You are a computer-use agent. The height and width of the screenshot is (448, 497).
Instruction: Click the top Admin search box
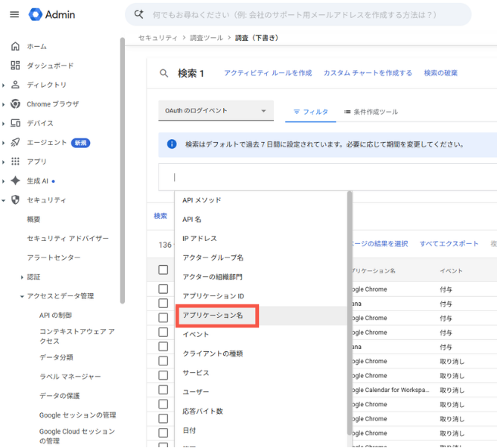(x=298, y=15)
